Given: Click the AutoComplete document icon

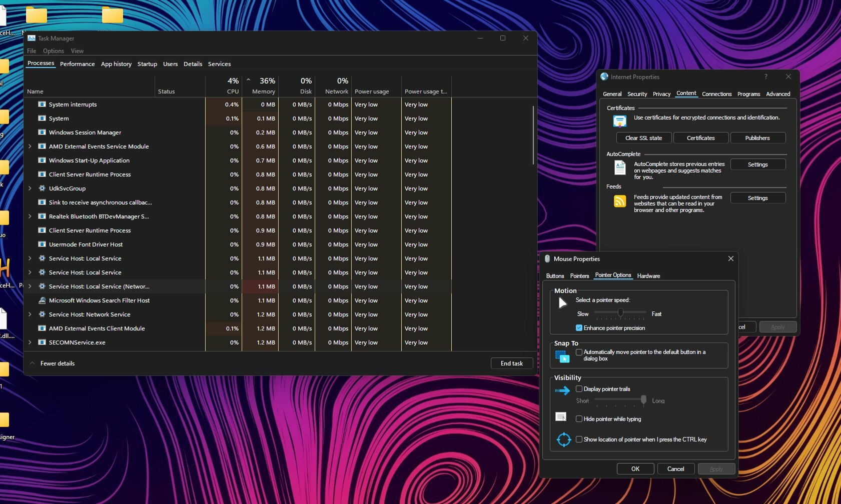Looking at the screenshot, I should coord(620,167).
